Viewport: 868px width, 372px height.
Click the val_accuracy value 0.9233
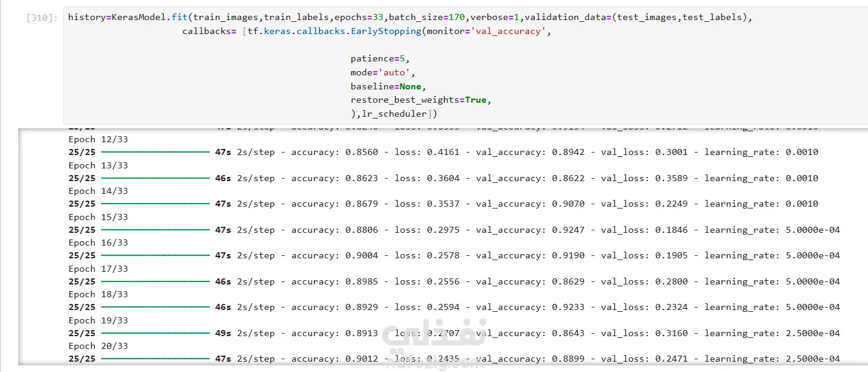coord(568,307)
